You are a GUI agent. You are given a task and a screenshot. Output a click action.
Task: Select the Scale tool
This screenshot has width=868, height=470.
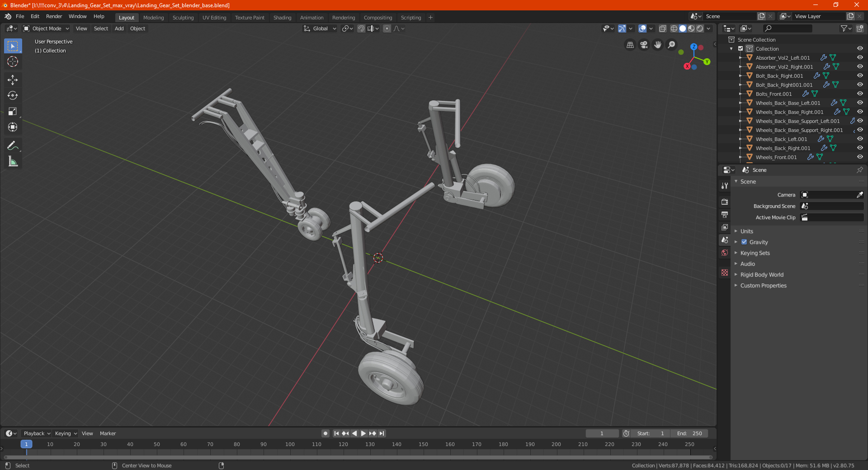tap(13, 112)
